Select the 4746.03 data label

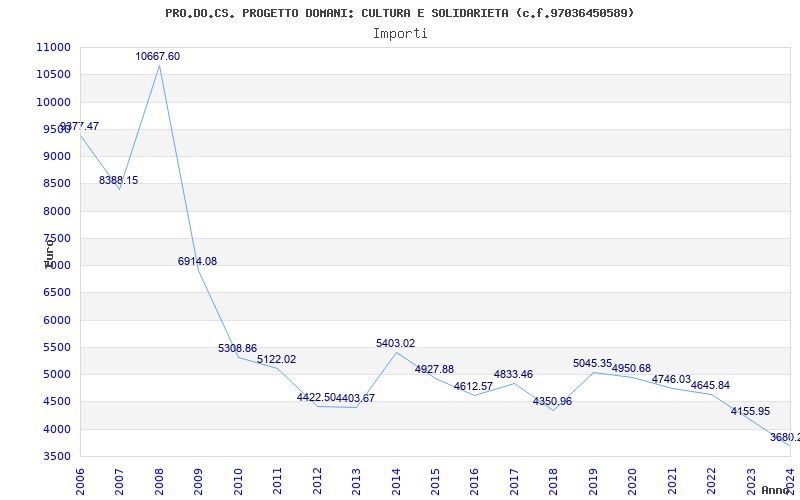pyautogui.click(x=671, y=380)
